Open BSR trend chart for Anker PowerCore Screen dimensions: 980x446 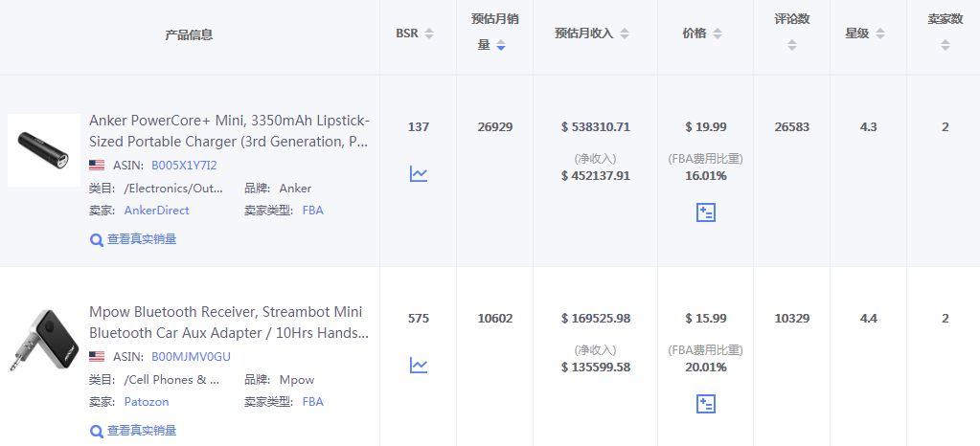[419, 173]
